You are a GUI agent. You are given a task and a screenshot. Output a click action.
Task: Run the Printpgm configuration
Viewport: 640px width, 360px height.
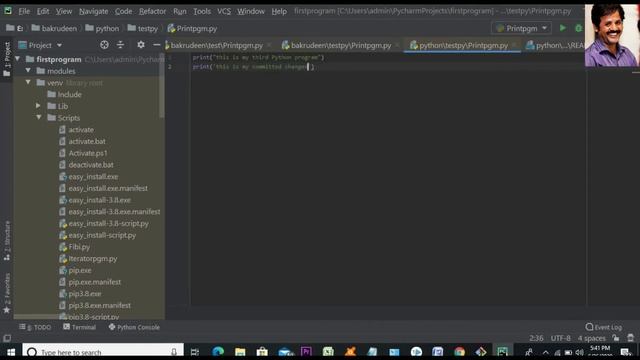tap(562, 28)
